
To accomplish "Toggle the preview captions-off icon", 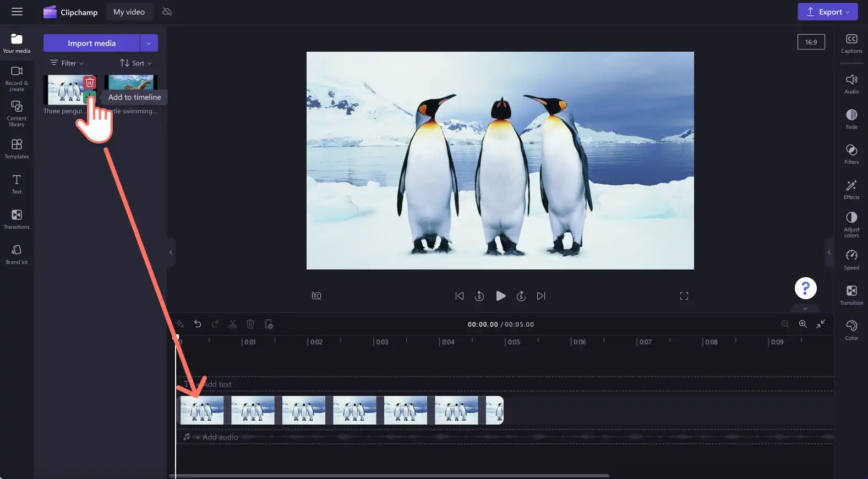I will 316,296.
